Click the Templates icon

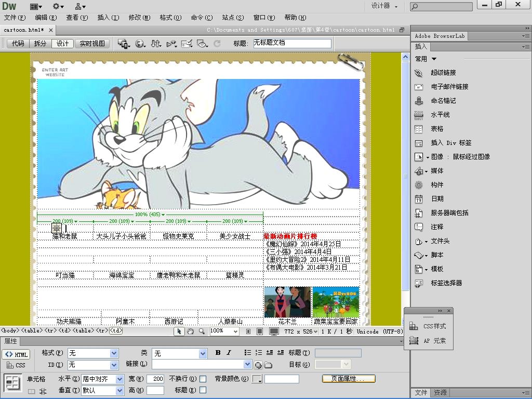click(x=419, y=269)
